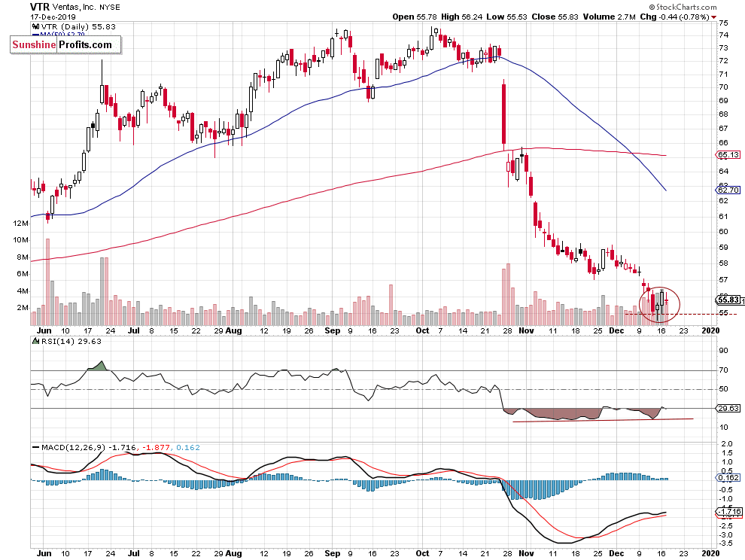Click the 2M label on the volume axis
This screenshot has width=745, height=560.
pos(23,308)
